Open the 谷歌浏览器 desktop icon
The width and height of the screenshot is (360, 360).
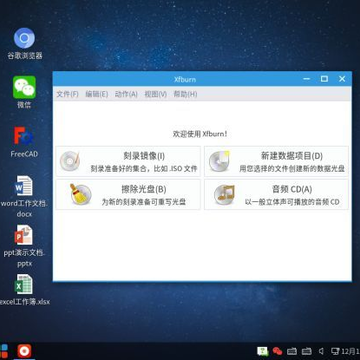coord(24,44)
